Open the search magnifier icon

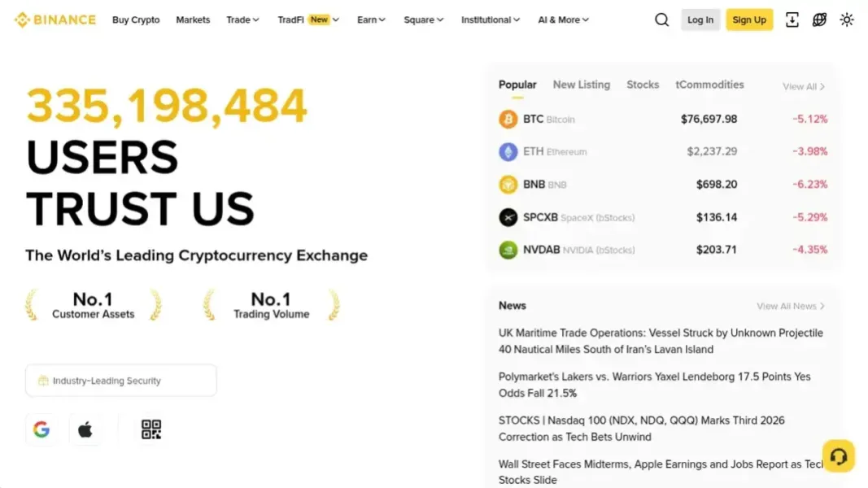[x=661, y=20]
